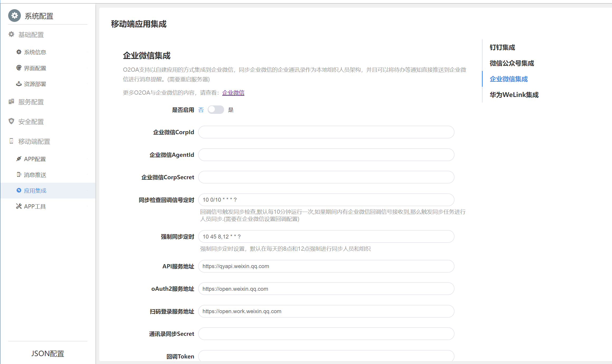The width and height of the screenshot is (612, 364).
Task: Click the APP工具 wrench icon
Action: (x=19, y=206)
